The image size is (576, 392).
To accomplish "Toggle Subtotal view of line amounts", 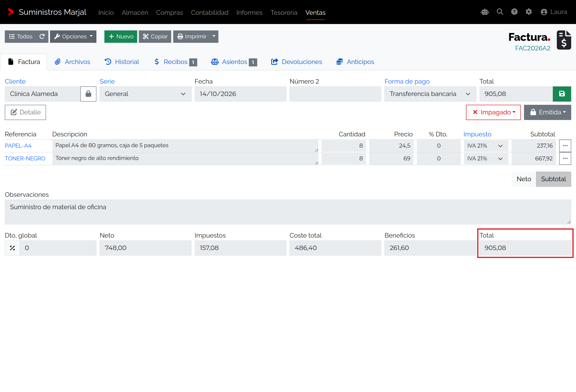I will click(553, 179).
